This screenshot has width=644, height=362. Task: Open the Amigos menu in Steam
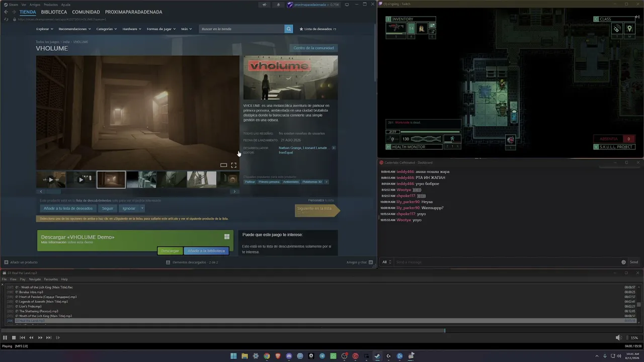35,5
